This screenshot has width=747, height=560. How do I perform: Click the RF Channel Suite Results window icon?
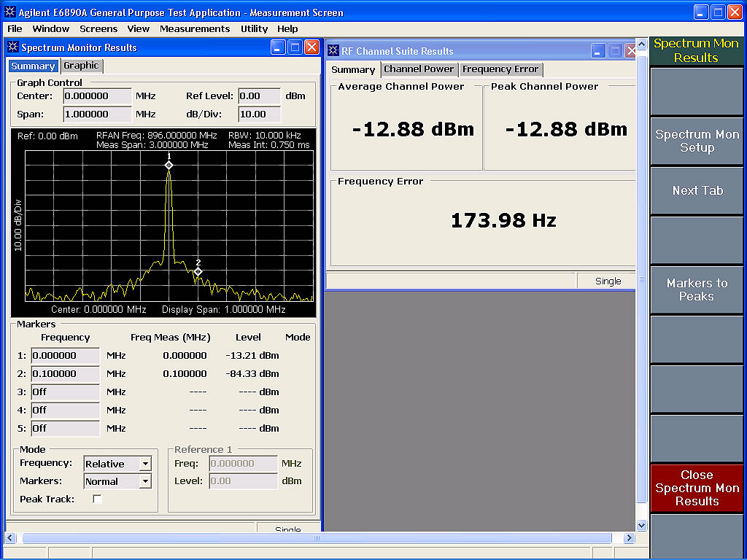333,50
